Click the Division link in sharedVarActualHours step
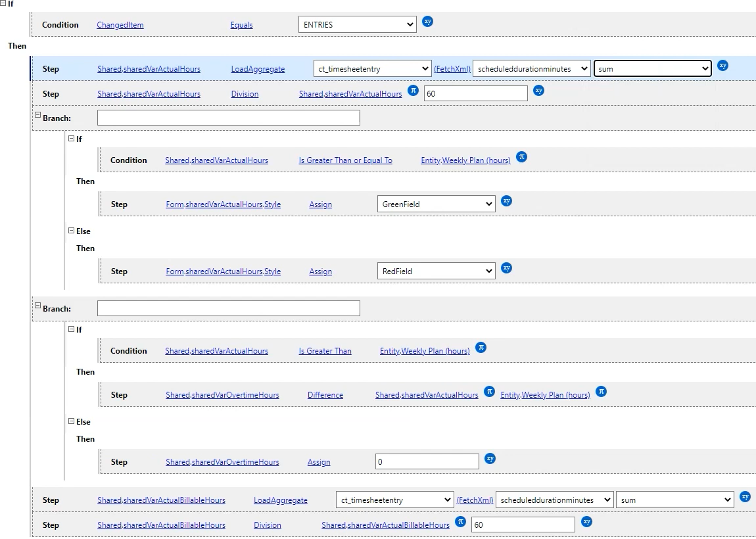 (245, 94)
